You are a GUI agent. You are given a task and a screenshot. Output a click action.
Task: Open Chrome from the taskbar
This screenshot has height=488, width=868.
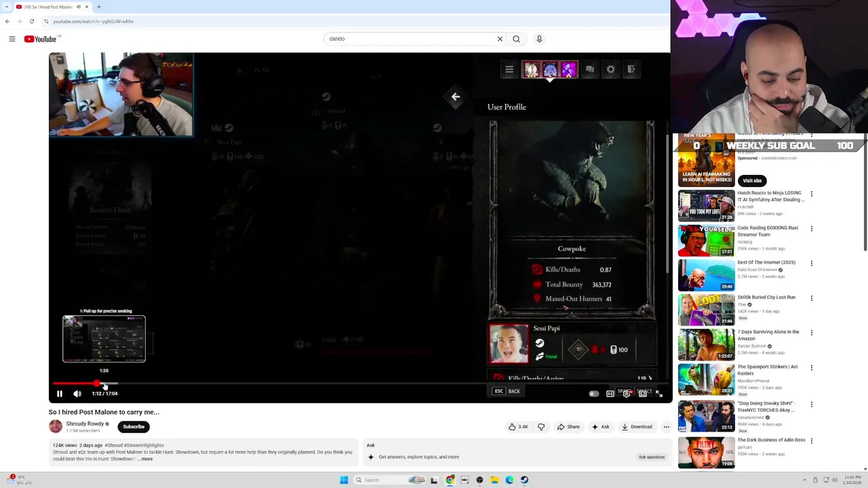tap(450, 480)
